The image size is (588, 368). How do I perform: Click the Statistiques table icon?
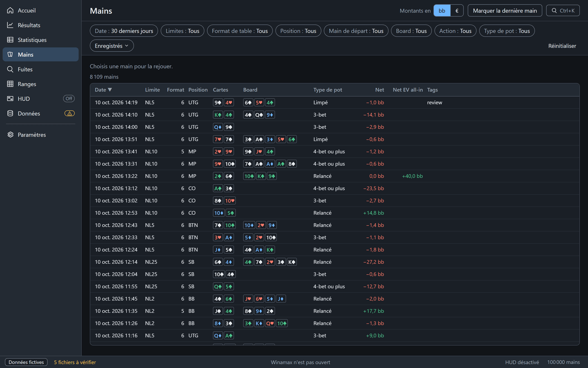coord(10,40)
